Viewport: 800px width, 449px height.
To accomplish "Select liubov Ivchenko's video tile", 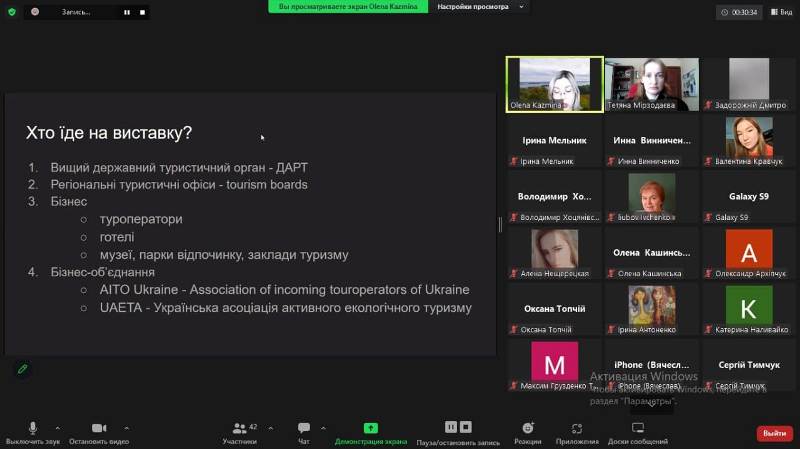I will pos(652,197).
